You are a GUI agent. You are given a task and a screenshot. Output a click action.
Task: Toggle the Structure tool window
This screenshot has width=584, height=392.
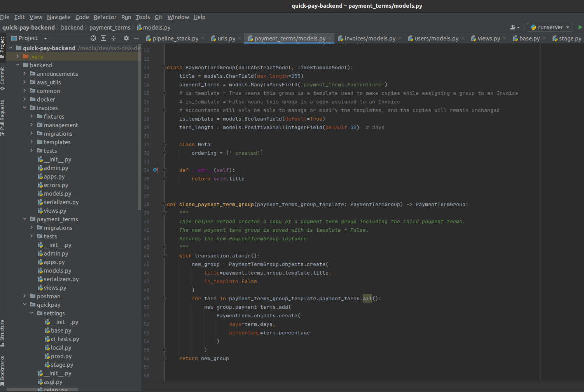(3, 332)
